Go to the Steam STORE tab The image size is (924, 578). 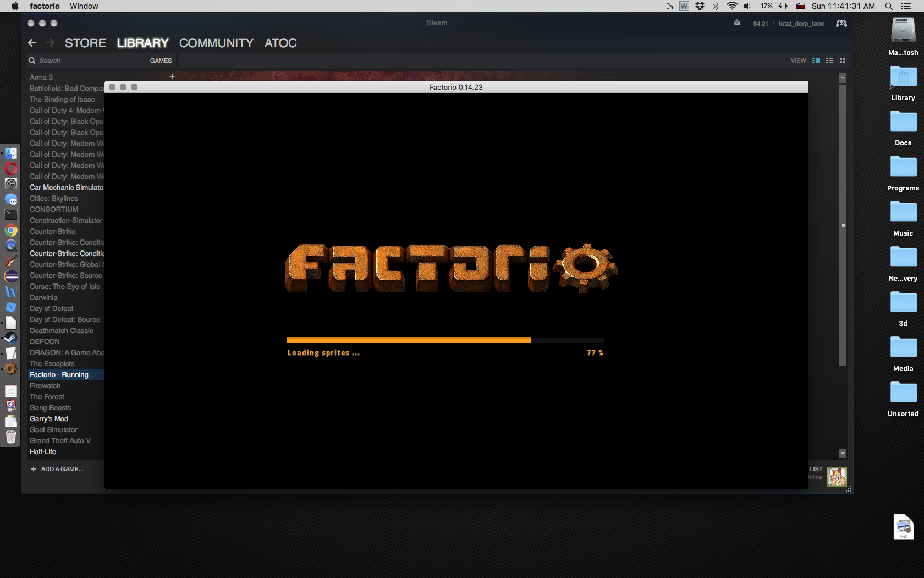click(85, 43)
